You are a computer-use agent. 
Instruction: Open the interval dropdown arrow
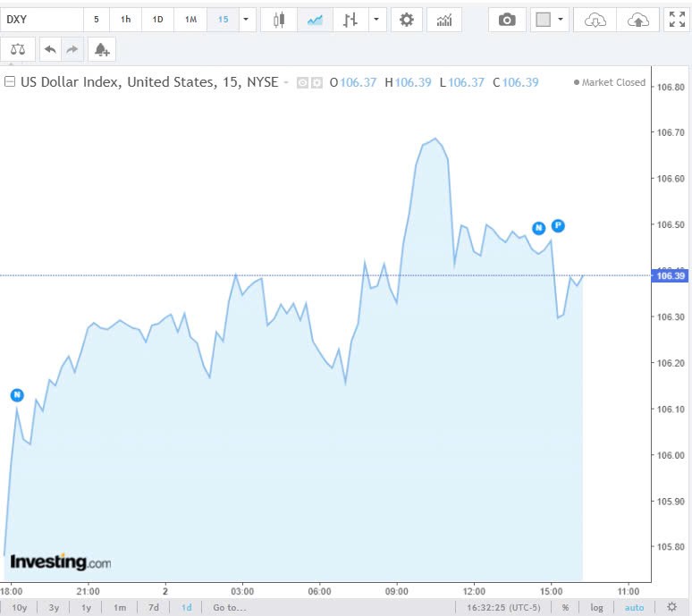pos(246,20)
